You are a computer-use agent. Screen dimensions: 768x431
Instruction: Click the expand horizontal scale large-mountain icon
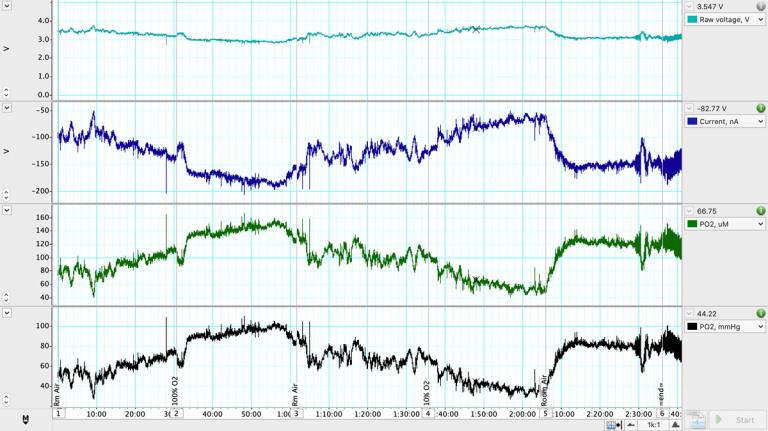click(x=675, y=424)
